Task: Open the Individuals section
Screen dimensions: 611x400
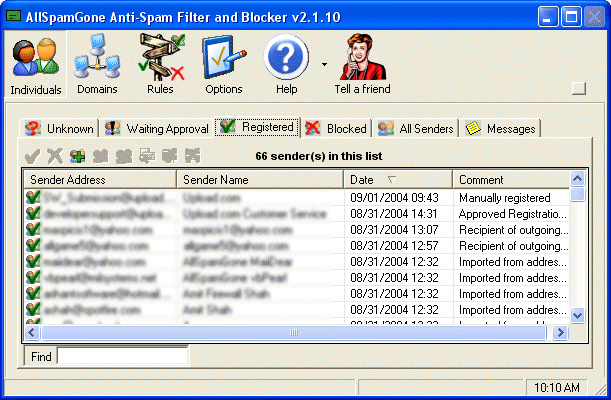Action: click(35, 64)
